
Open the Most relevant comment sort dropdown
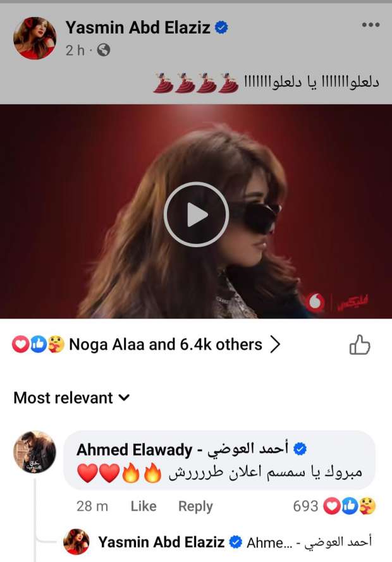71,398
